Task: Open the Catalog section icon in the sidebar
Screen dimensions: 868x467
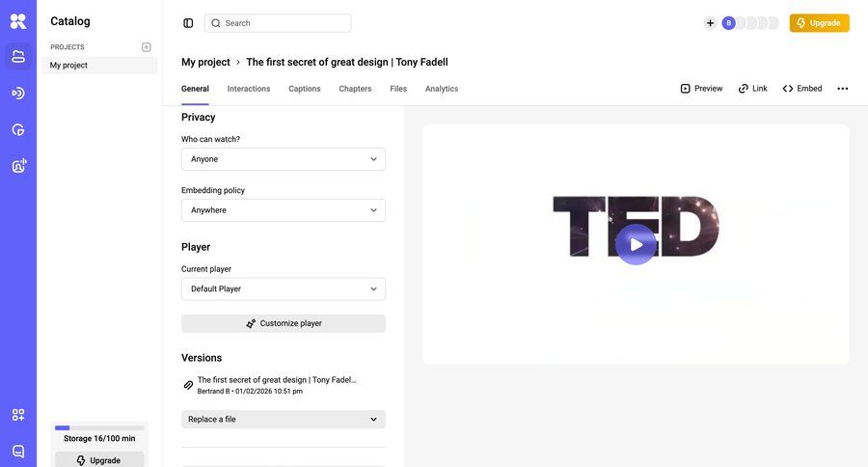Action: [x=18, y=56]
